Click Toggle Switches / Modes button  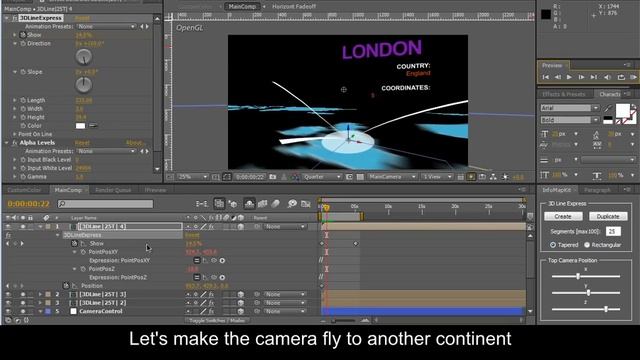[217, 321]
